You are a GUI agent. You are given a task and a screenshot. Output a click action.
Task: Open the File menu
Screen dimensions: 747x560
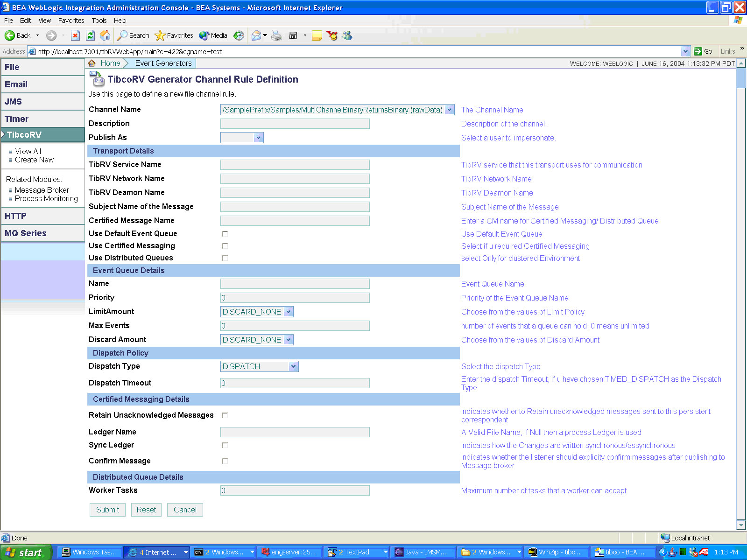[8, 21]
